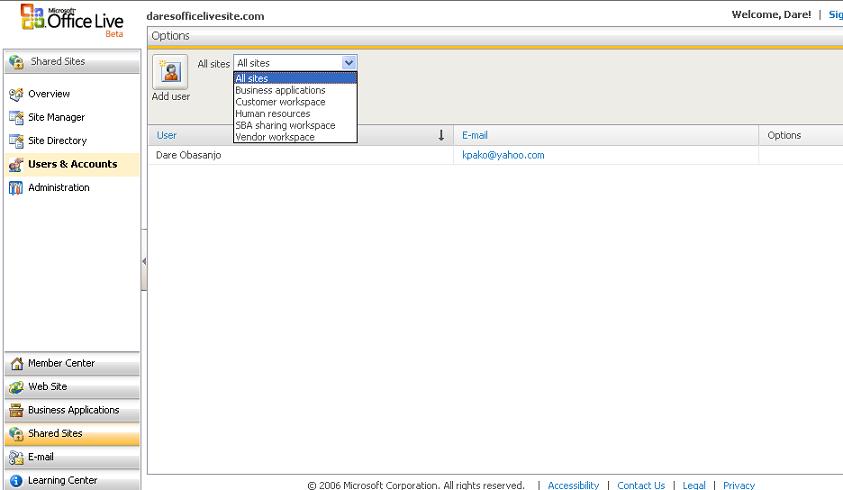The image size is (843, 490).
Task: Sort the table by User column
Action: pos(167,135)
